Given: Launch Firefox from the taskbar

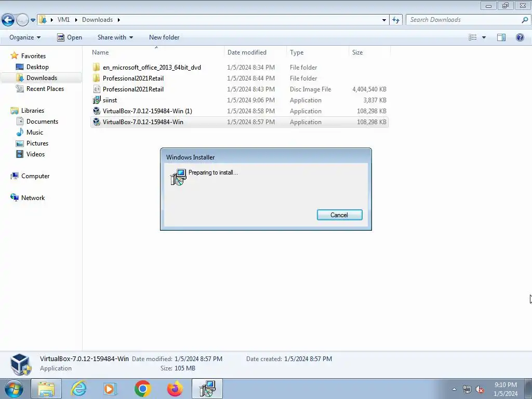Looking at the screenshot, I should pyautogui.click(x=175, y=389).
